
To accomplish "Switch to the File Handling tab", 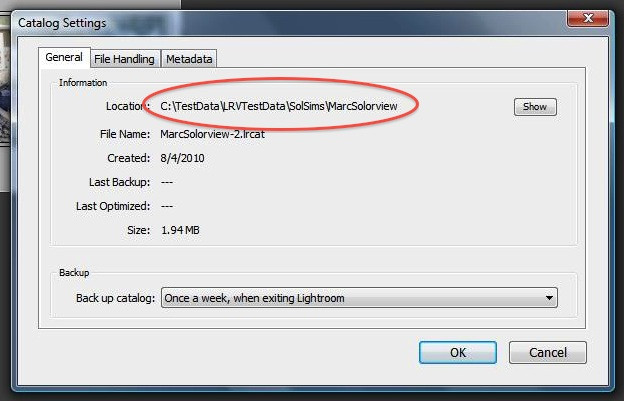I will 125,59.
